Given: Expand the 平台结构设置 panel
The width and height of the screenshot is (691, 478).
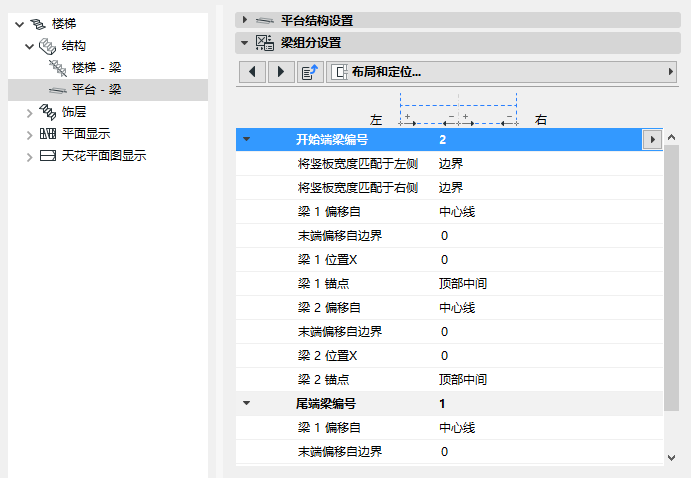Looking at the screenshot, I should pyautogui.click(x=245, y=20).
